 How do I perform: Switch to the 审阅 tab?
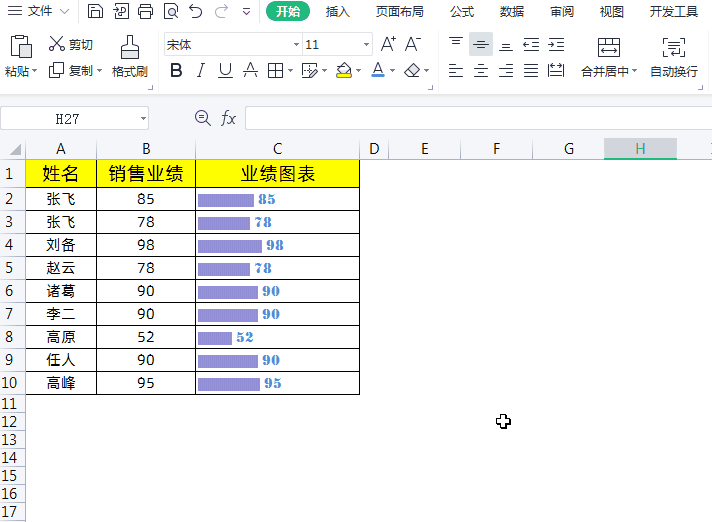pyautogui.click(x=562, y=11)
